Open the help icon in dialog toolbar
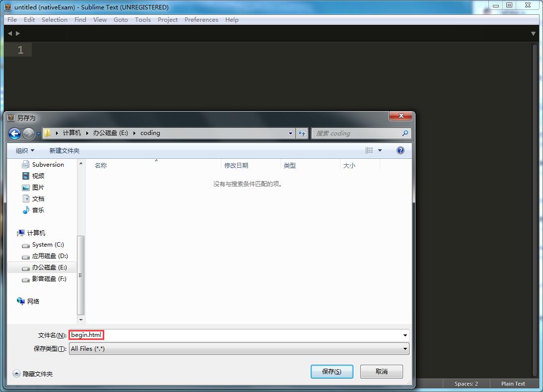Image resolution: width=543 pixels, height=392 pixels. (401, 150)
